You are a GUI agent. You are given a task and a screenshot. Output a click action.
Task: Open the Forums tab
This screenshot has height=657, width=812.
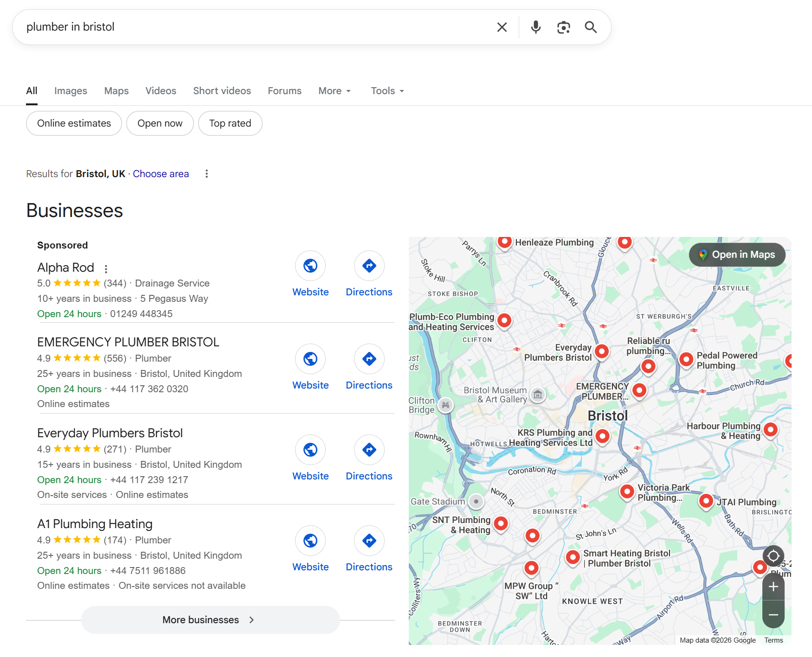tap(284, 91)
